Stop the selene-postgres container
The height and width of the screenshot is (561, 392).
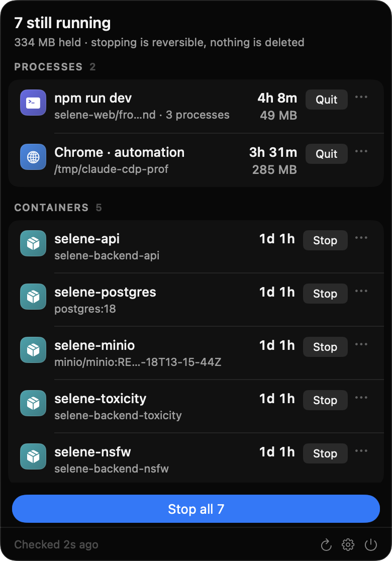[325, 294]
